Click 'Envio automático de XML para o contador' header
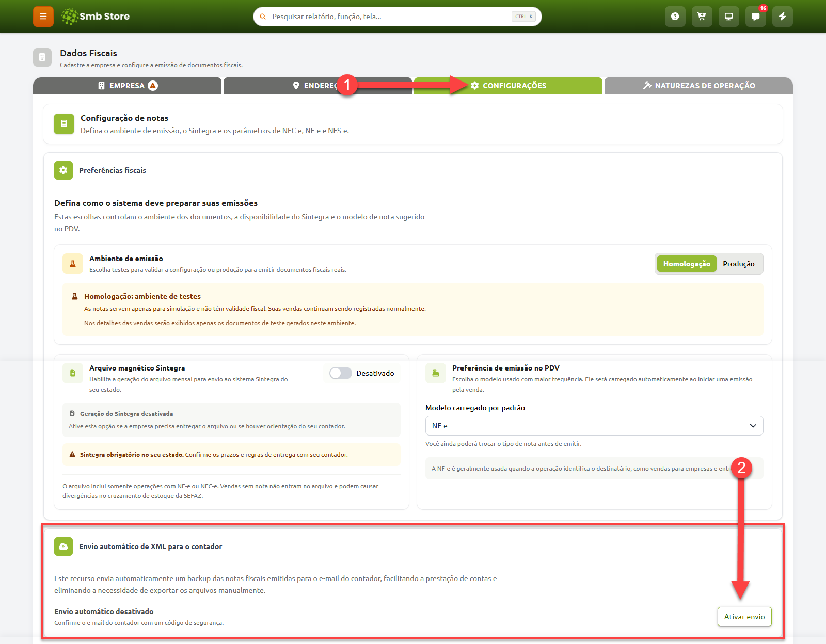826x644 pixels. pyautogui.click(x=151, y=546)
